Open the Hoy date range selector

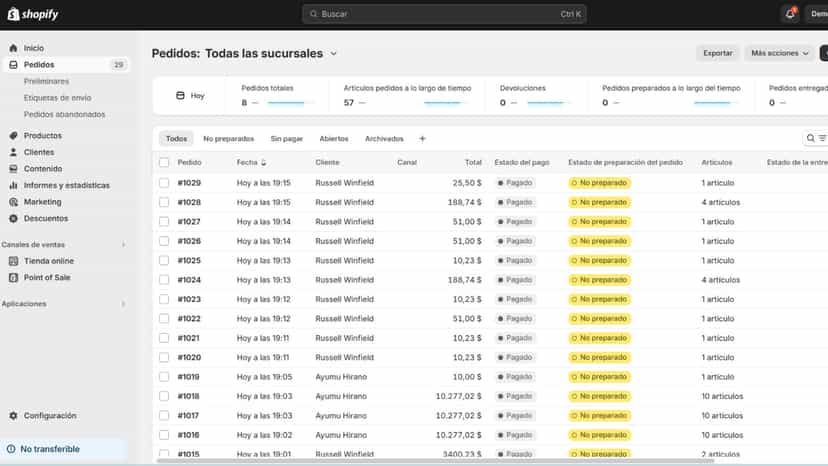tap(190, 96)
